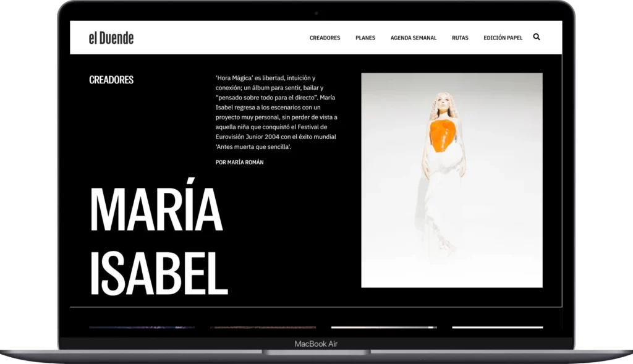633x364 pixels.
Task: Open the Agenda Semanal page
Action: click(x=413, y=38)
